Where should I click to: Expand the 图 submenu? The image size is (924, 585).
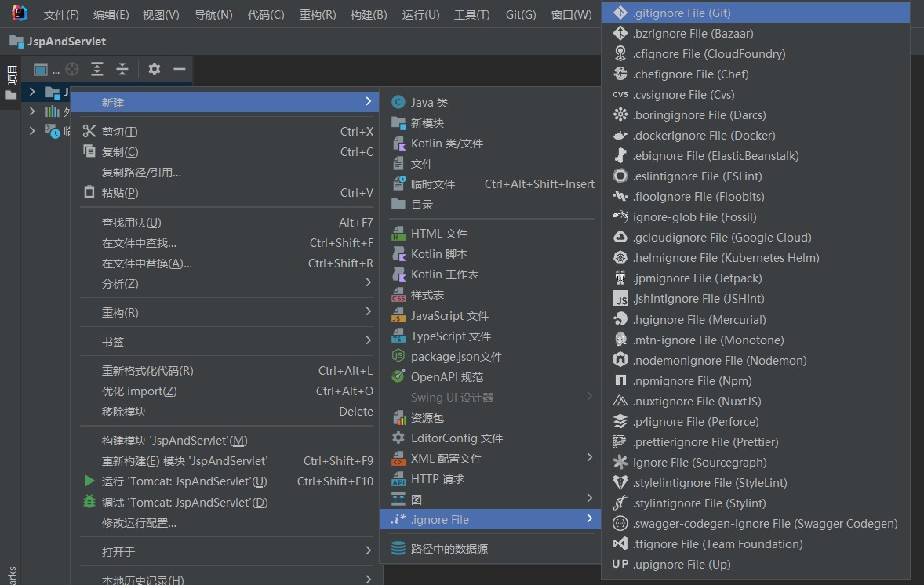pyautogui.click(x=492, y=499)
